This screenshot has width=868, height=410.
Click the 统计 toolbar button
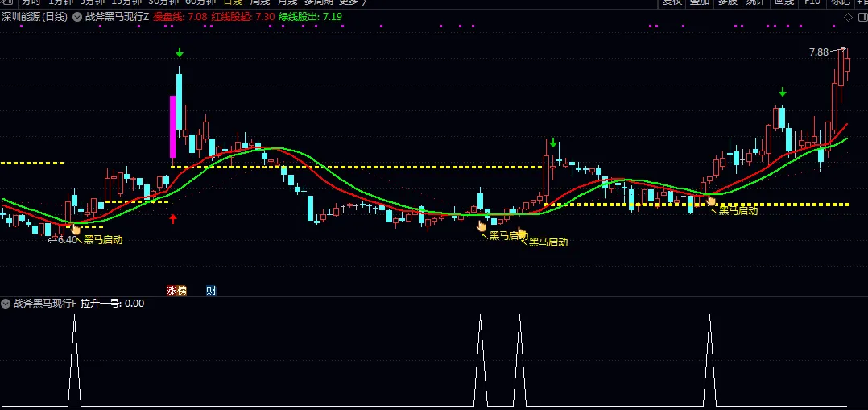click(755, 2)
